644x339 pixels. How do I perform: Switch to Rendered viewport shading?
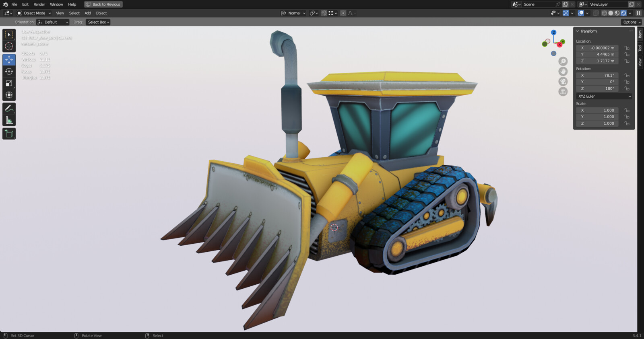coord(623,13)
